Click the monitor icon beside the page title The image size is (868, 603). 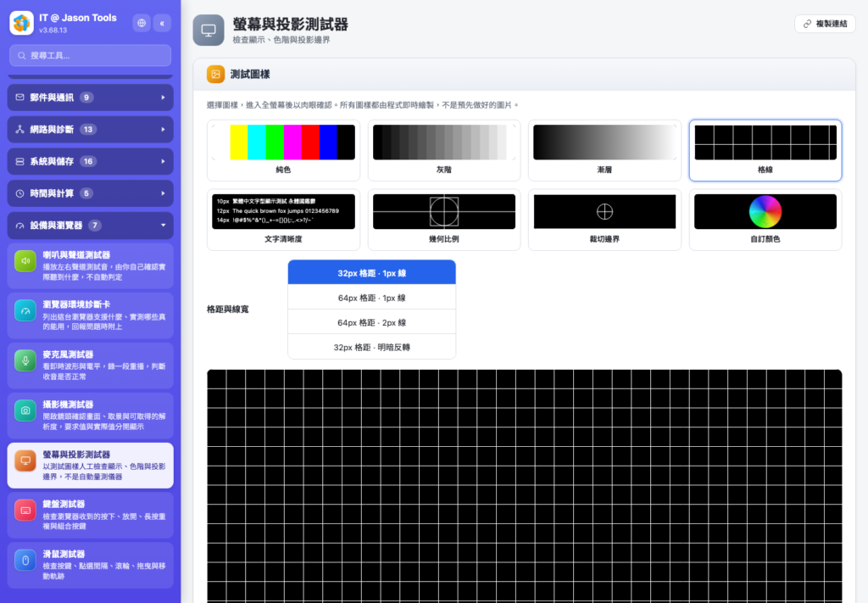click(209, 30)
